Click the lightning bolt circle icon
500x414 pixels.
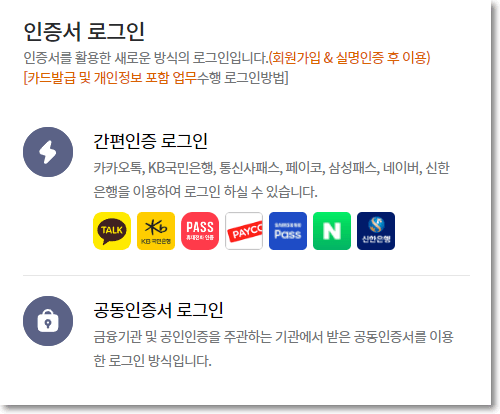[48, 152]
